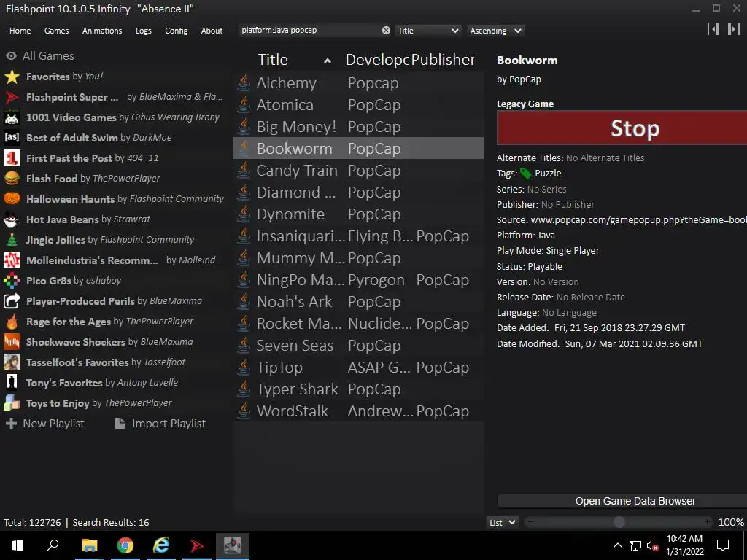
Task: Click Import Playlist
Action: 160,424
